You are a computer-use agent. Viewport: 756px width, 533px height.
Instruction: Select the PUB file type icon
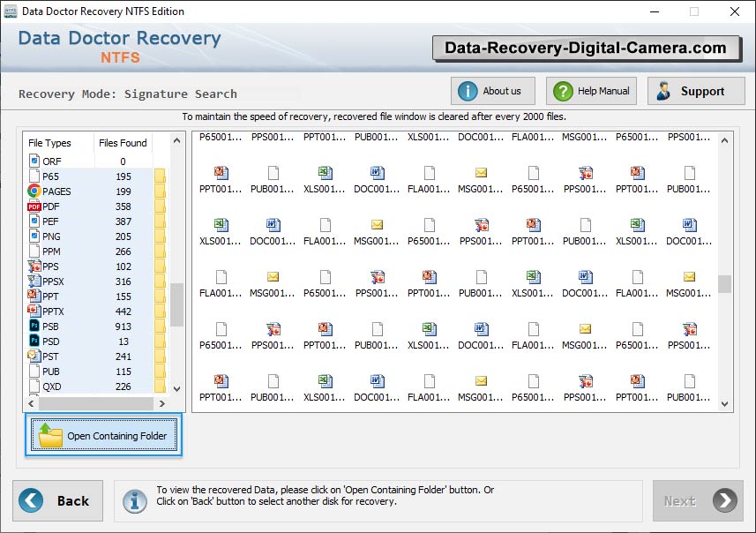tap(34, 371)
